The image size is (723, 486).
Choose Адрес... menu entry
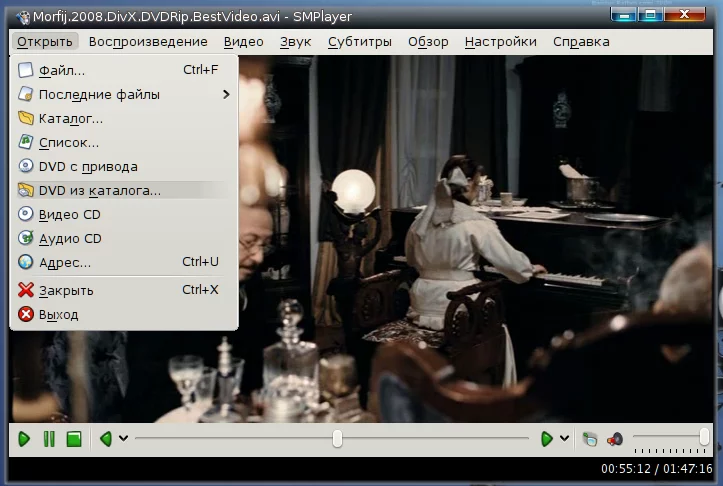(x=124, y=262)
